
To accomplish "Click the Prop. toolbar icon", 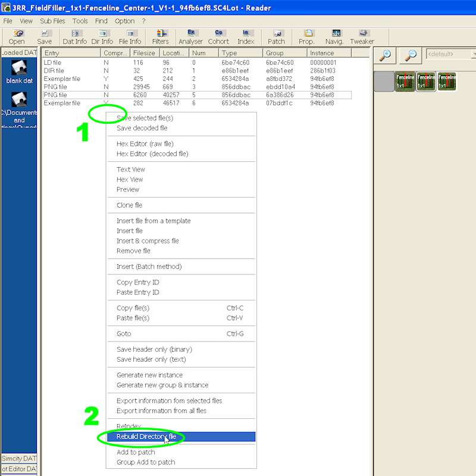I will (x=306, y=37).
